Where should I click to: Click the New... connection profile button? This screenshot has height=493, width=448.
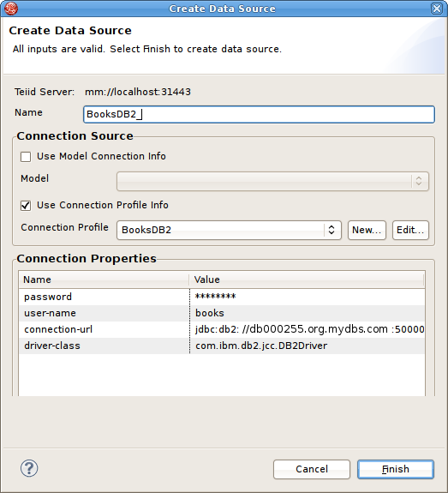click(x=367, y=230)
